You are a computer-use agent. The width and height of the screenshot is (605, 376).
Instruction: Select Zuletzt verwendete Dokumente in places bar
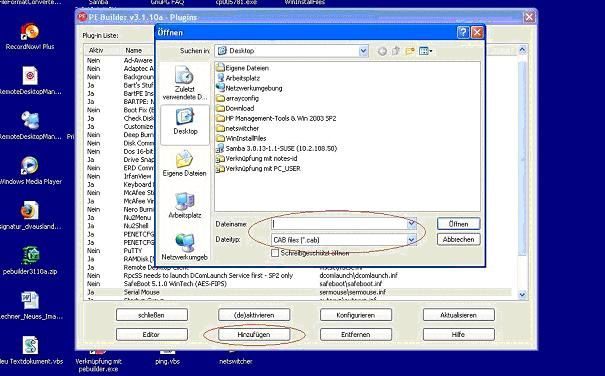184,83
